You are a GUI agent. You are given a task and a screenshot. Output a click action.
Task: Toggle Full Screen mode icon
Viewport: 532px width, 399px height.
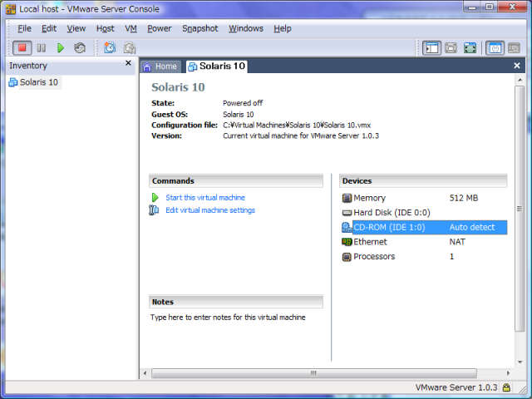click(470, 48)
